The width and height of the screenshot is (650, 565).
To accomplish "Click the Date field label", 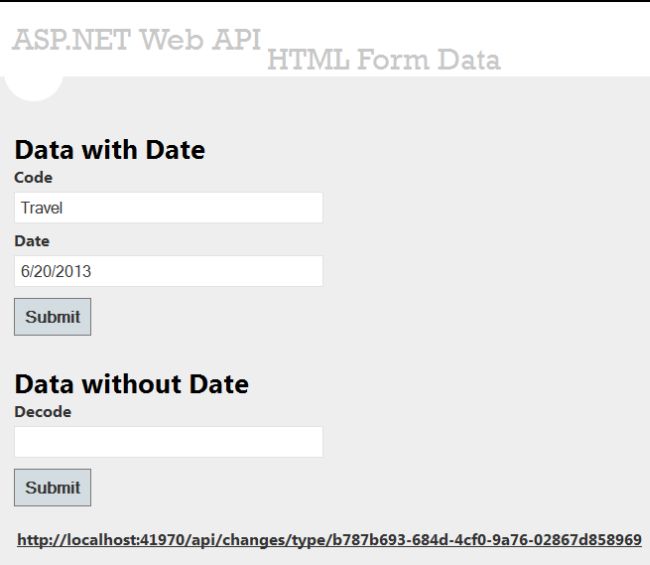I will click(x=31, y=241).
